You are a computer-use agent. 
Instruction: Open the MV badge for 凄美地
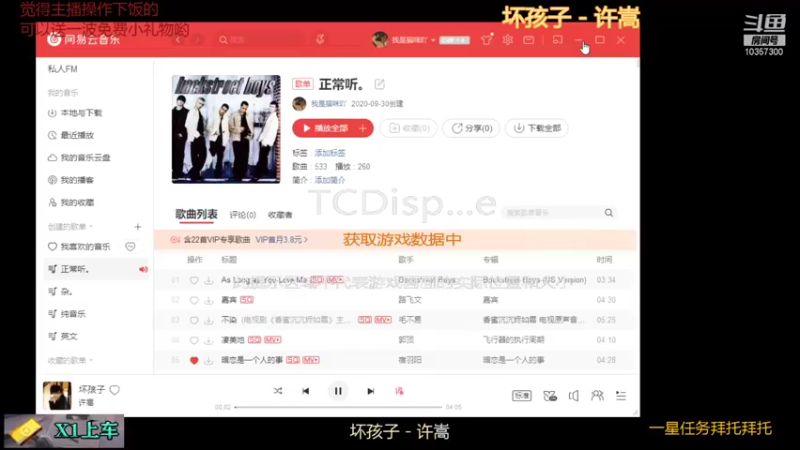272,340
